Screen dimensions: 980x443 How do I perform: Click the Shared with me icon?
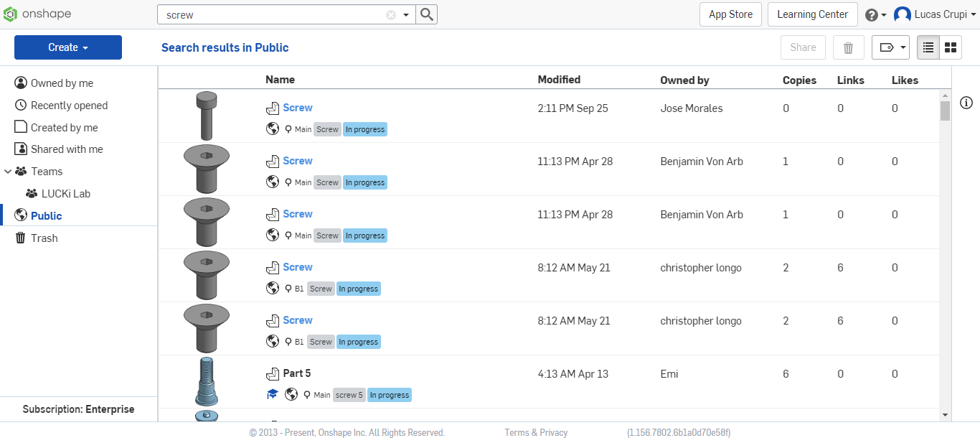[x=21, y=149]
